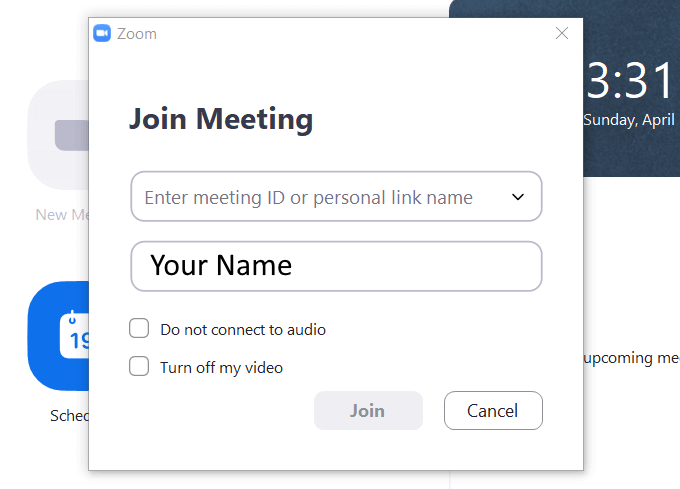The height and width of the screenshot is (489, 680).
Task: Click the Join Meeting heading
Action: point(221,119)
